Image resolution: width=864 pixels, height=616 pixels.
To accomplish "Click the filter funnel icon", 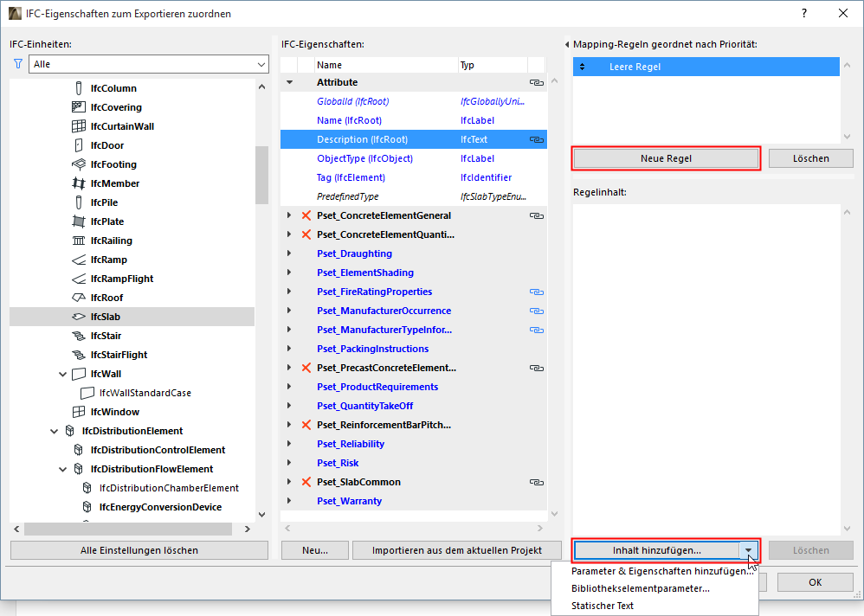I will (17, 64).
